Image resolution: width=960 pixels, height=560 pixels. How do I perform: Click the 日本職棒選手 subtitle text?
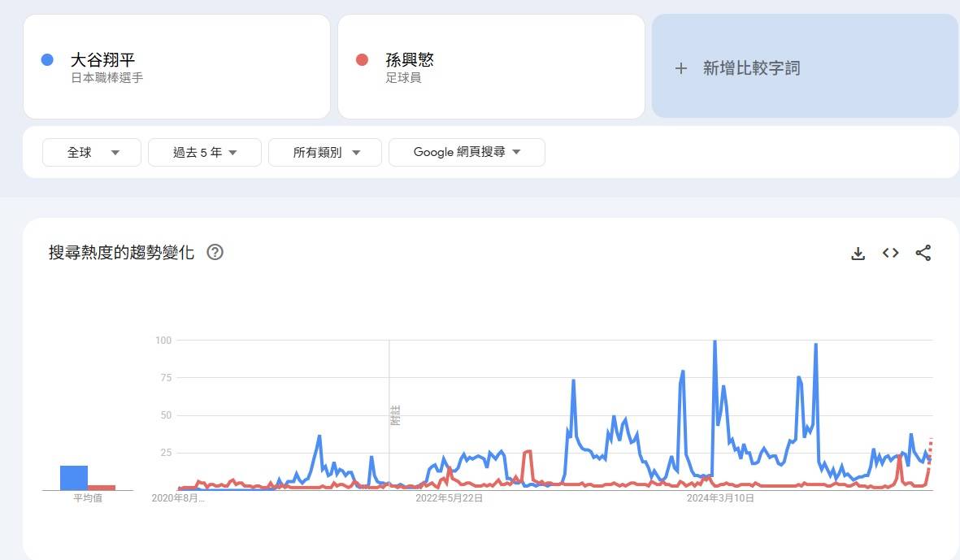(107, 78)
